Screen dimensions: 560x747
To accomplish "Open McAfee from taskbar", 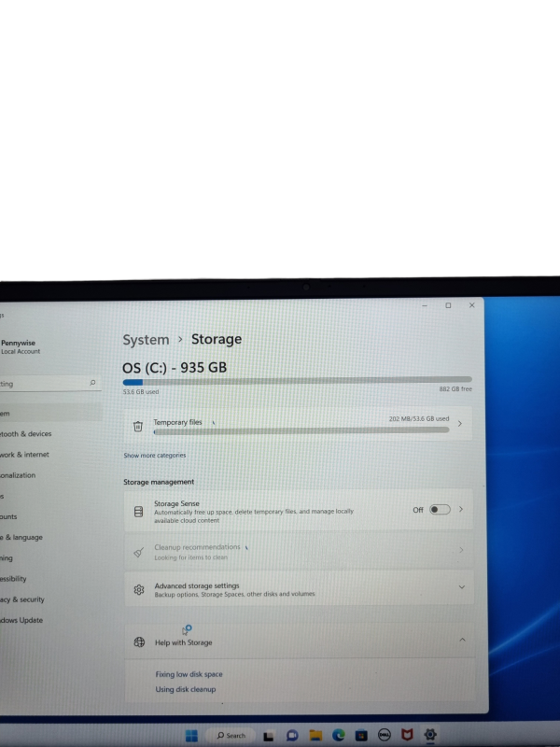I will click(407, 735).
